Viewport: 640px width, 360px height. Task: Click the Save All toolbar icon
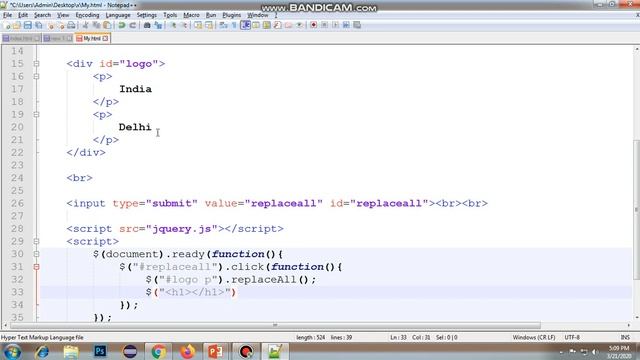[38, 25]
